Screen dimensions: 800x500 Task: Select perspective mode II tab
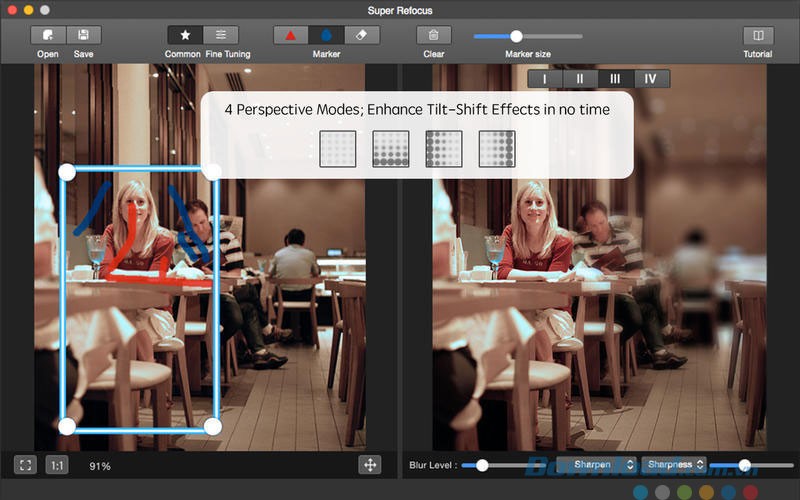[580, 79]
